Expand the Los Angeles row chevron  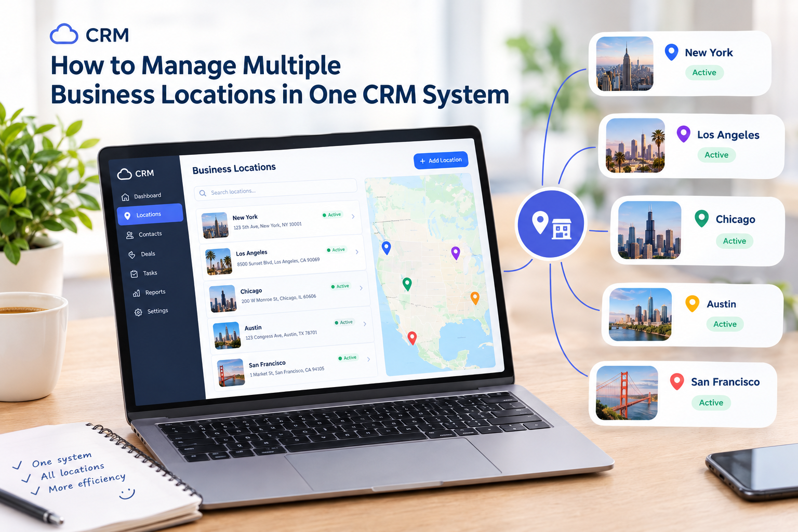click(x=357, y=252)
